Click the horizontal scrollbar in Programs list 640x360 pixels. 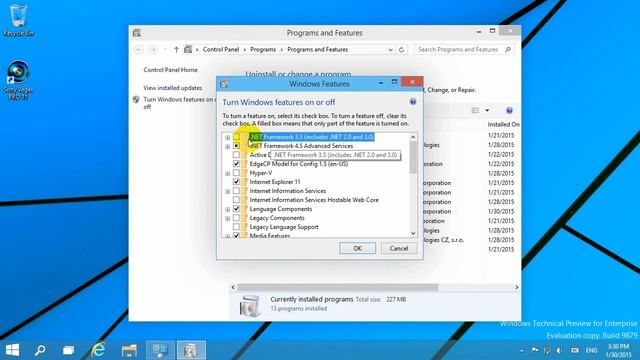coord(338,287)
